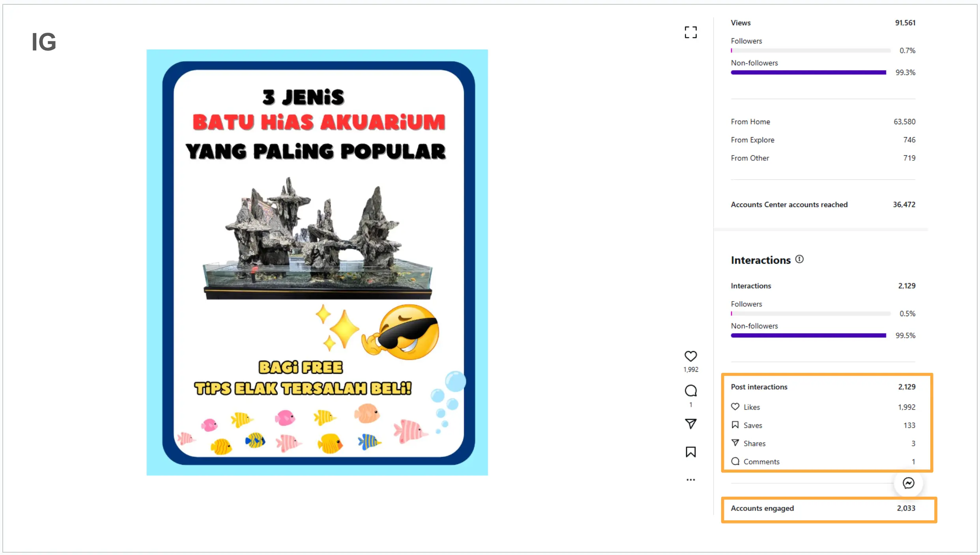Click the Post interactions total

(907, 387)
